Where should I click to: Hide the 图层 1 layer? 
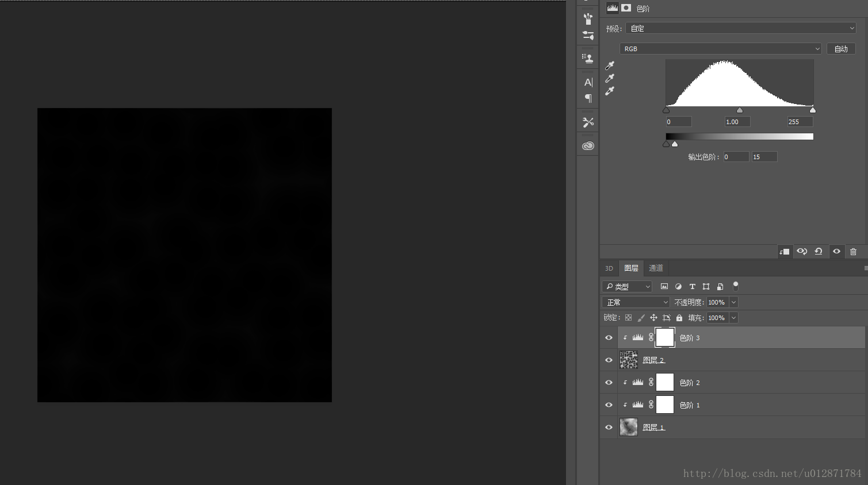pos(609,428)
